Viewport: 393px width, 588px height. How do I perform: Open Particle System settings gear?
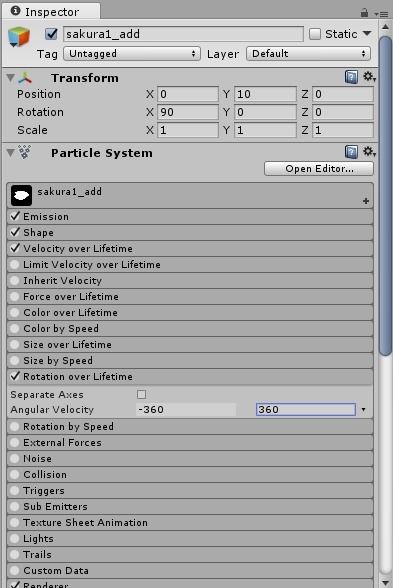coord(369,152)
